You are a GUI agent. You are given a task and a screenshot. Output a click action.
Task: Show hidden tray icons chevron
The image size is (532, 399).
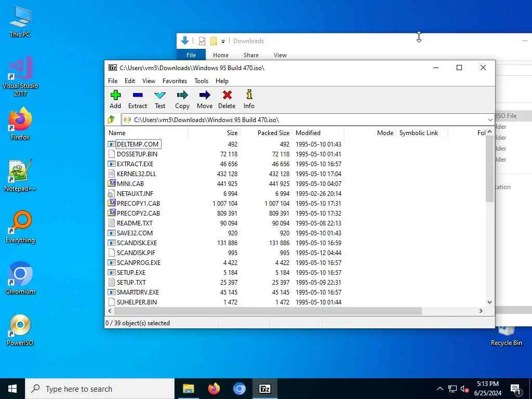point(440,389)
